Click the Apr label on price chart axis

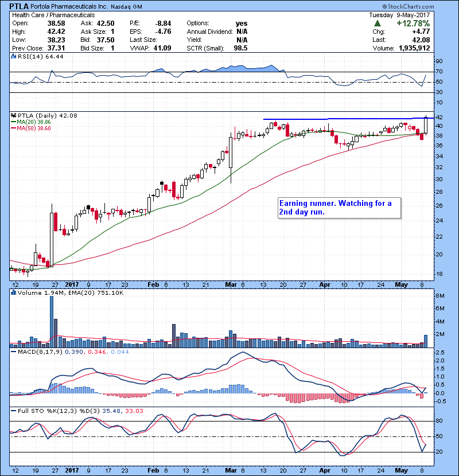(x=325, y=285)
